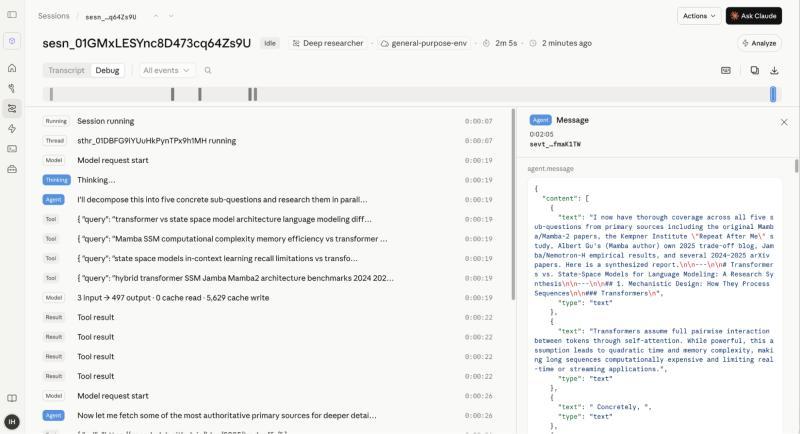The image size is (800, 434).
Task: Click the first timeline marker
Action: 51,94
